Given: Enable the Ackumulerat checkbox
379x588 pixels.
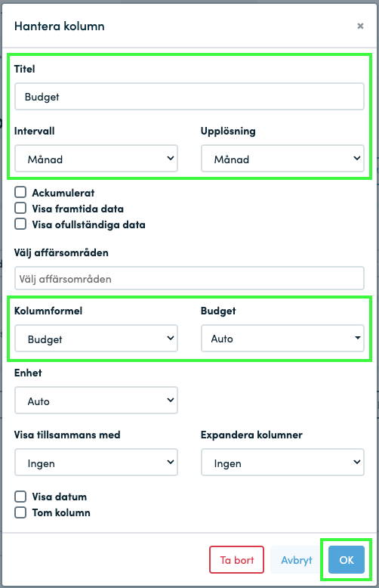Looking at the screenshot, I should 20,193.
